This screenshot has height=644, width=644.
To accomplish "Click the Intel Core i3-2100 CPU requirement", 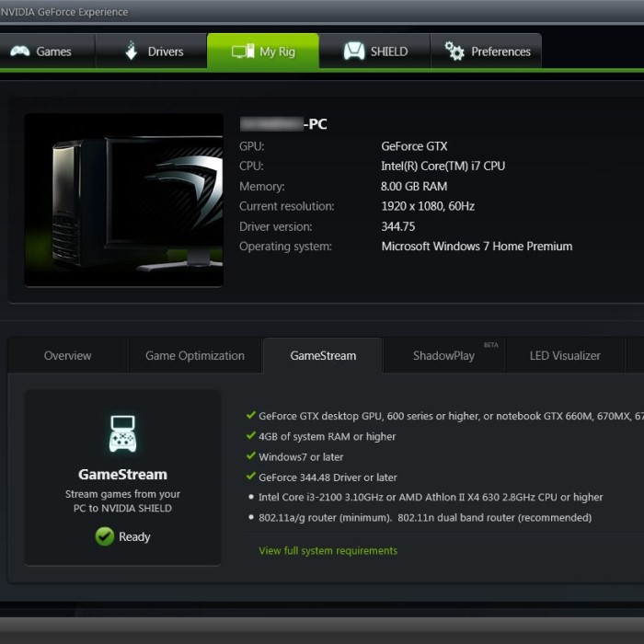I will coord(431,498).
